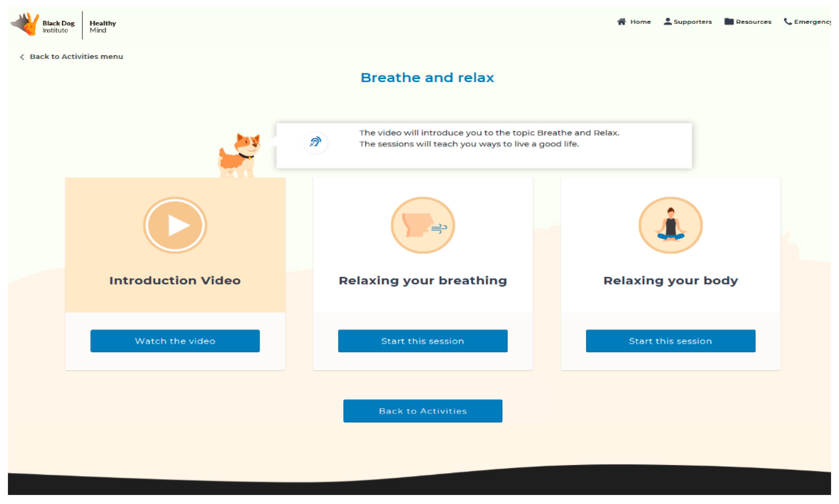Image resolution: width=839 pixels, height=504 pixels.
Task: Click the Supporters person icon
Action: tap(667, 22)
